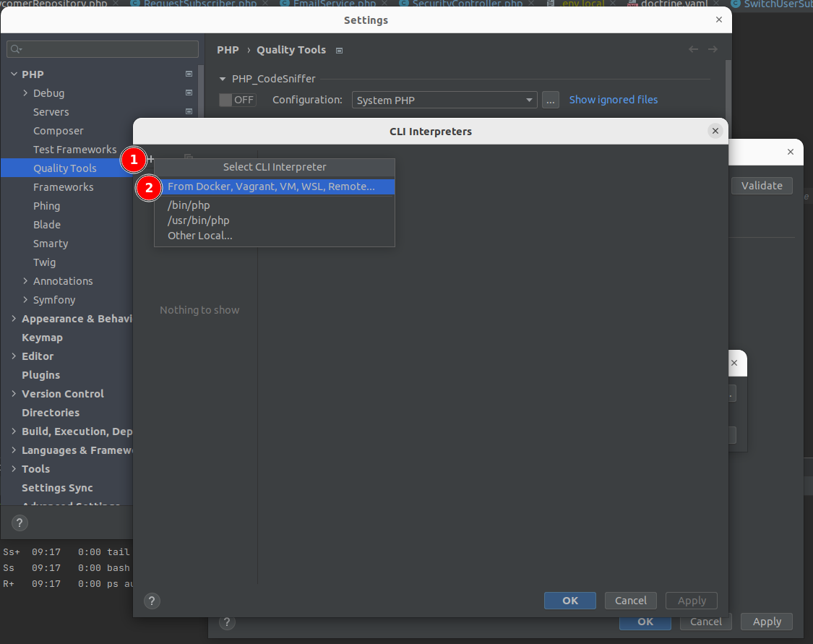Choose /usr/bin/php from interpreter list
813x644 pixels.
[x=199, y=220]
